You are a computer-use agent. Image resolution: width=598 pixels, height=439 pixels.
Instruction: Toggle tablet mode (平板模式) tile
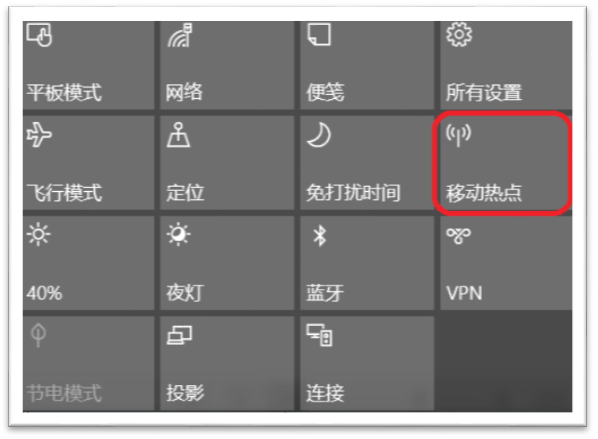click(x=88, y=65)
